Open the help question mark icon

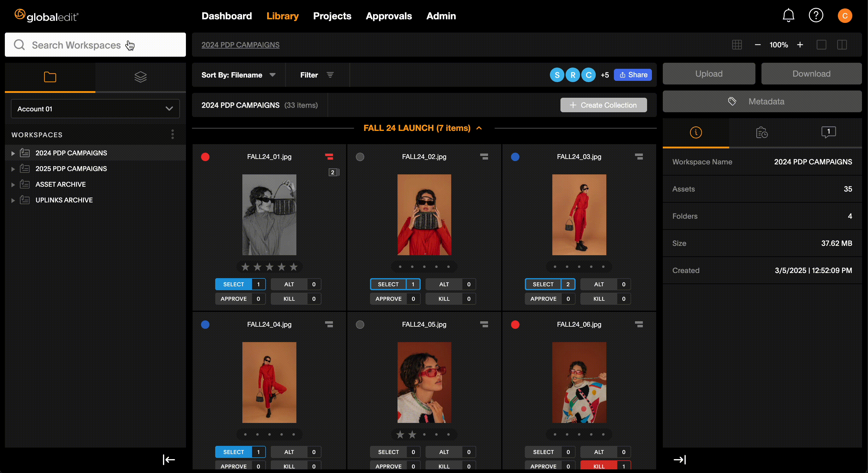point(816,15)
